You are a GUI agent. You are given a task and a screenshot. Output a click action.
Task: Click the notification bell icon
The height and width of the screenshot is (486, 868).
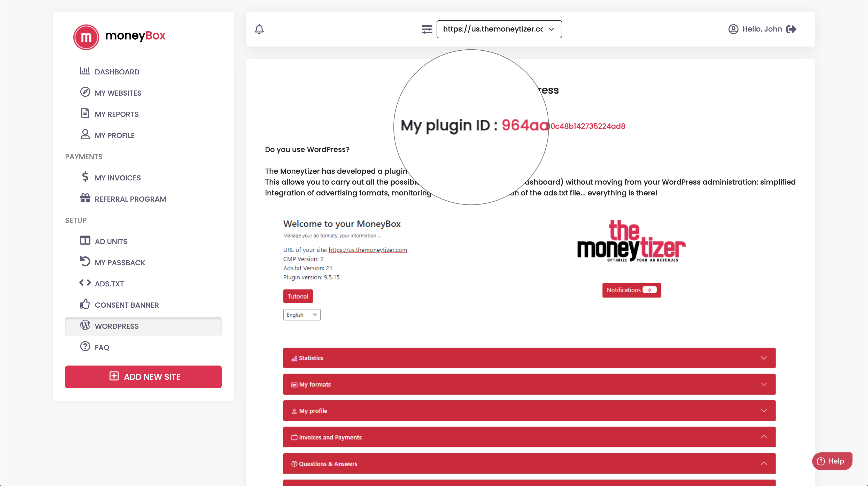tap(259, 29)
